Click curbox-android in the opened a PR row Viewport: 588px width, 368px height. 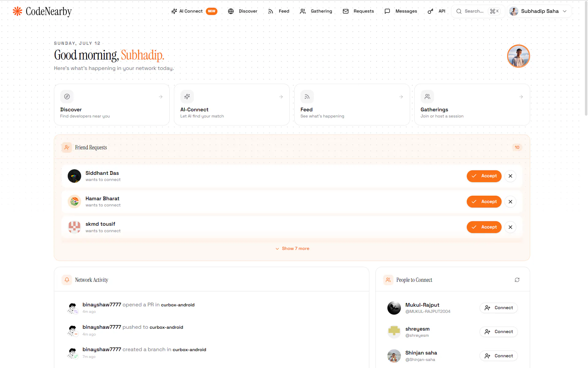(178, 305)
